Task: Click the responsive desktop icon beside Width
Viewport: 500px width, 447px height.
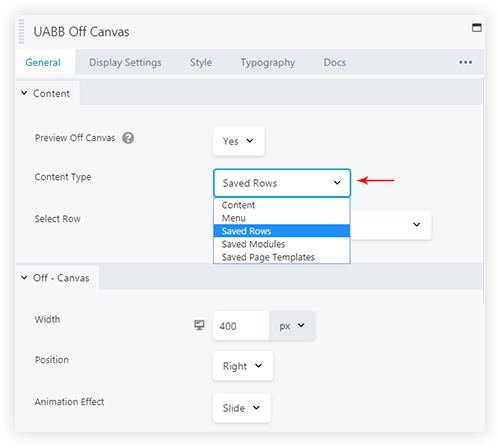Action: pos(199,325)
